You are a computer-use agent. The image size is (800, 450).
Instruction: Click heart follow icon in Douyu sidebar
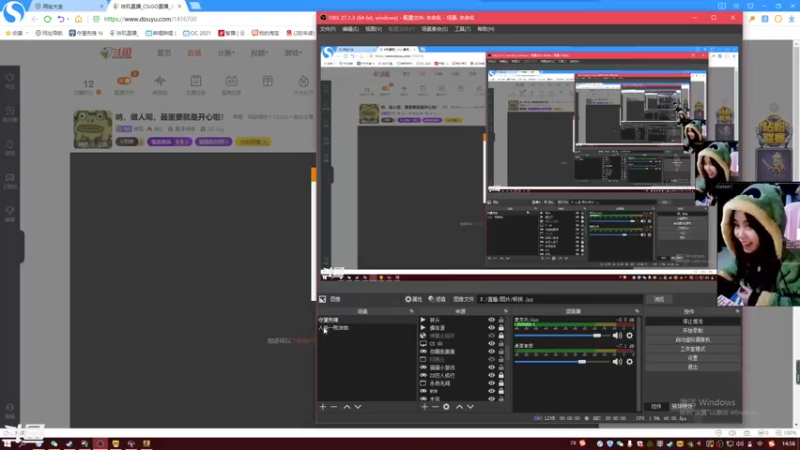(10, 78)
